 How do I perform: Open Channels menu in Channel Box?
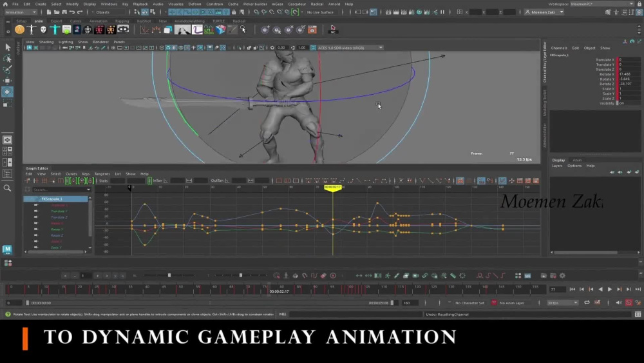click(558, 48)
